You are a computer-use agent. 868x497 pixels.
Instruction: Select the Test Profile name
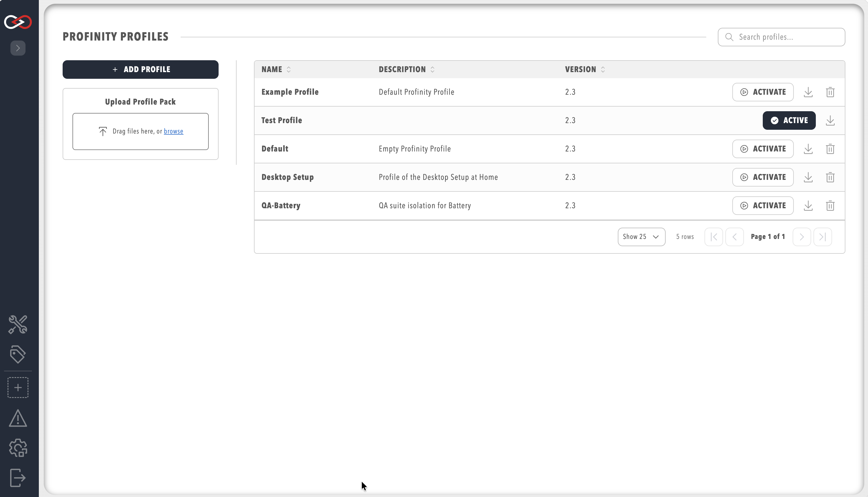tap(282, 120)
